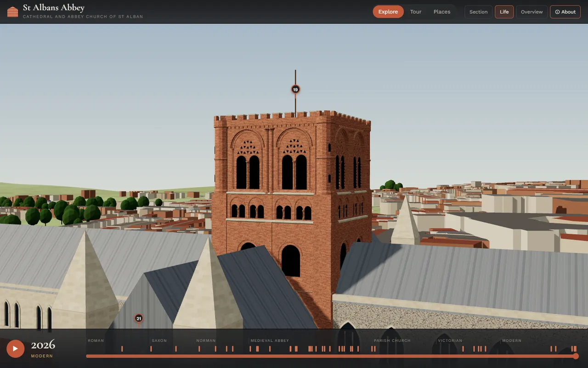Screen dimensions: 588x368
Task: Open hotspot marker 21 on the roof
Action: [139, 318]
